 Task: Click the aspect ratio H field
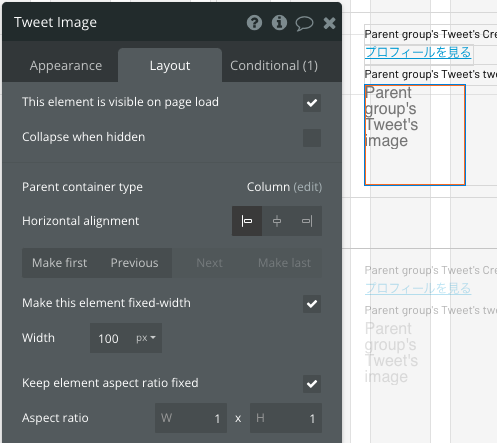click(x=286, y=418)
